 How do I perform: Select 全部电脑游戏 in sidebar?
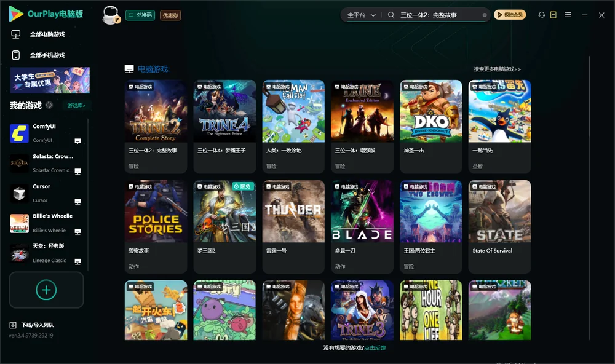[x=47, y=34]
